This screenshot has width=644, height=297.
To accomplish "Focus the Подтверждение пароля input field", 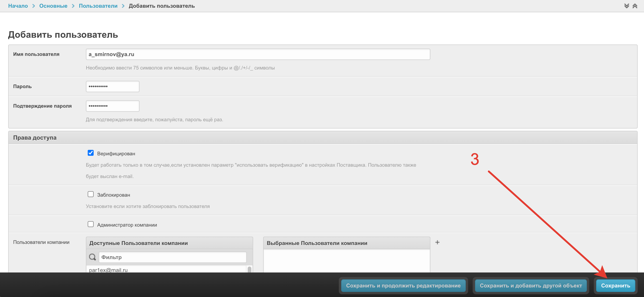I will point(112,106).
